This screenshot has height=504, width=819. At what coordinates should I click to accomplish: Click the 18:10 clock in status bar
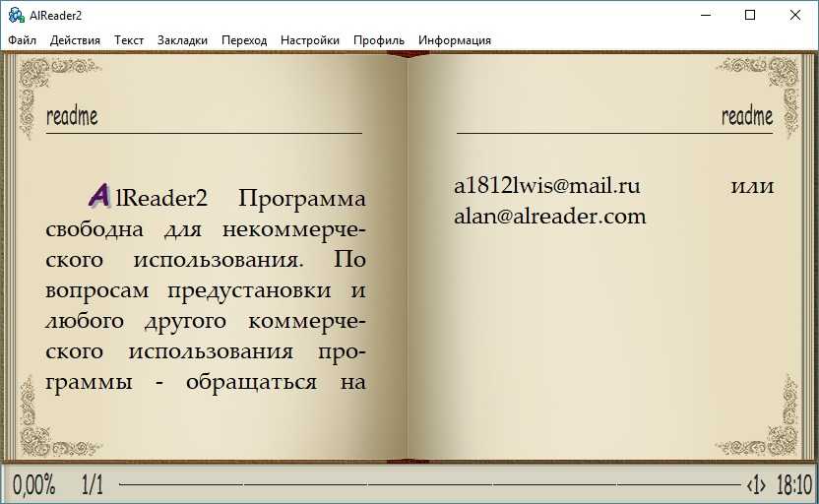[794, 484]
